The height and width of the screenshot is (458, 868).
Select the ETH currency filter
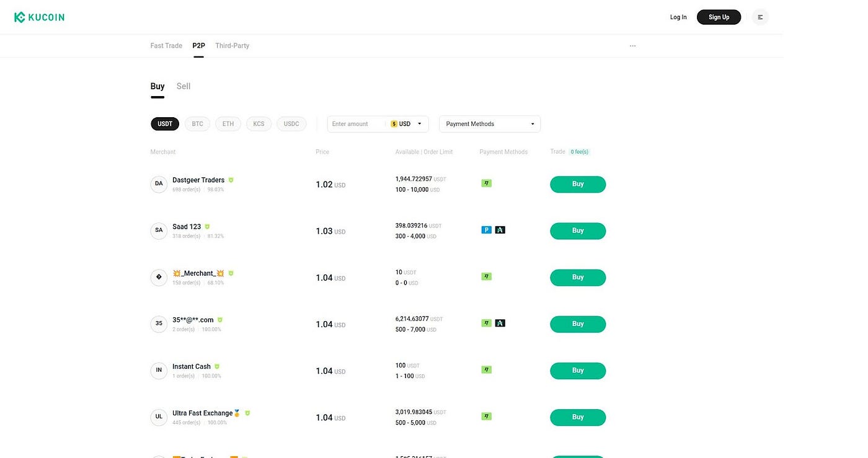pos(228,123)
